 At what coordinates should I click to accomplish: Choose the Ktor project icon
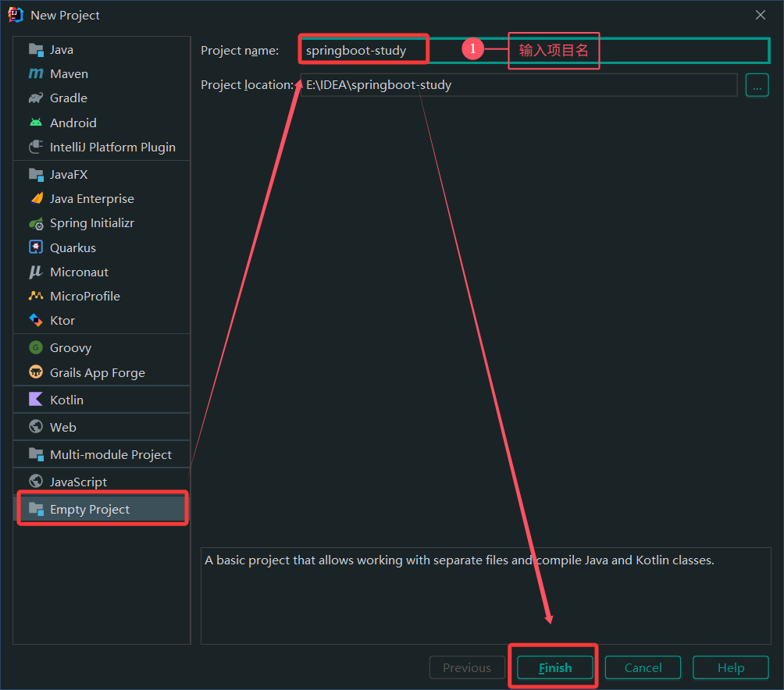click(x=36, y=320)
